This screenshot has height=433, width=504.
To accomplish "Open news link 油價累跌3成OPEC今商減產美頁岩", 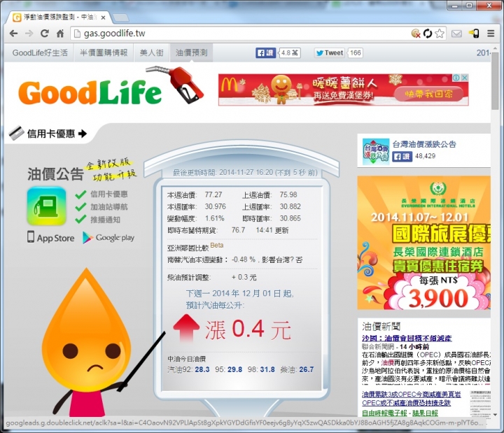I will (412, 395).
